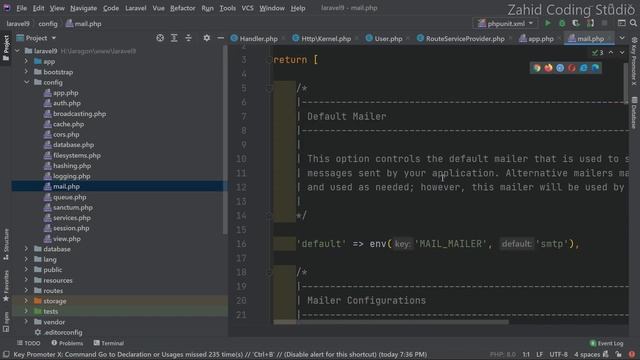Open the Terminal tool window

click(109, 343)
